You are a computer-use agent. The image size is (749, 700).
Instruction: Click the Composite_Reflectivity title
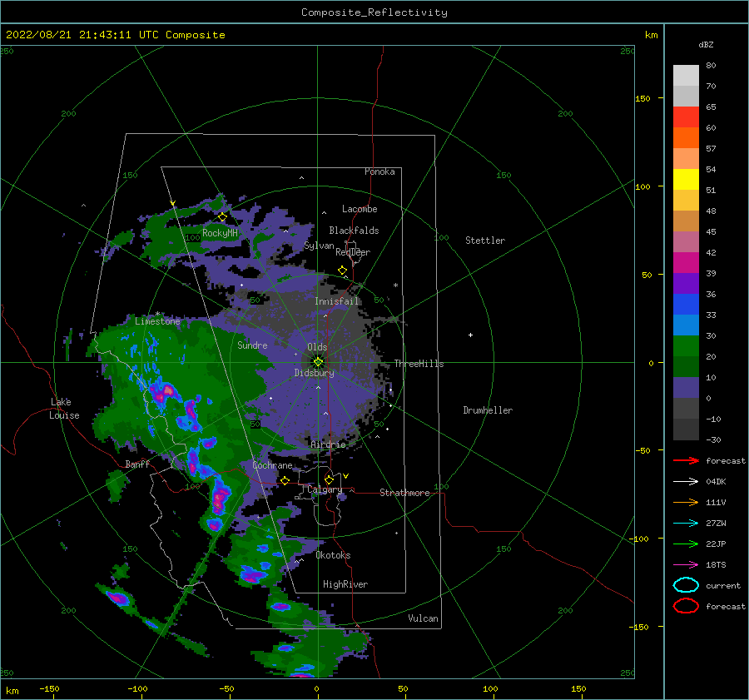coord(374,12)
